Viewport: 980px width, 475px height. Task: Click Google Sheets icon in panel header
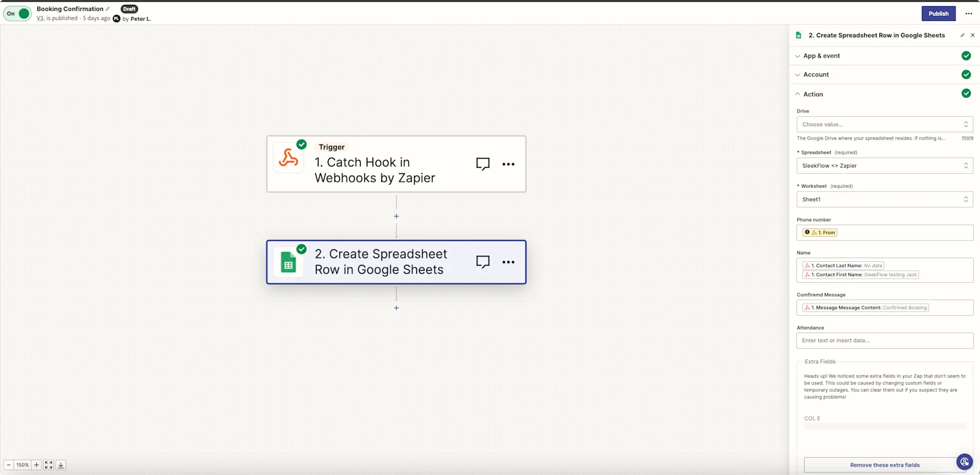[798, 36]
